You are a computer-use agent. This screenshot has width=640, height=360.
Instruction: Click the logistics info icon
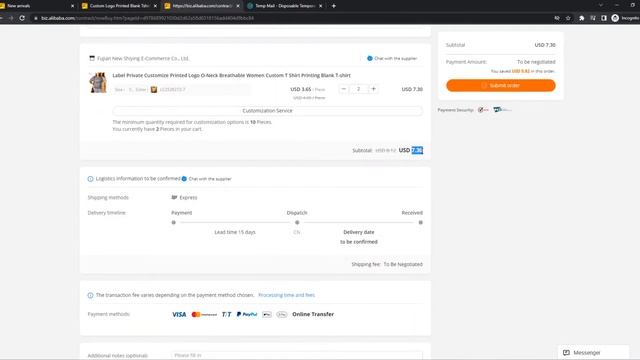[90, 179]
